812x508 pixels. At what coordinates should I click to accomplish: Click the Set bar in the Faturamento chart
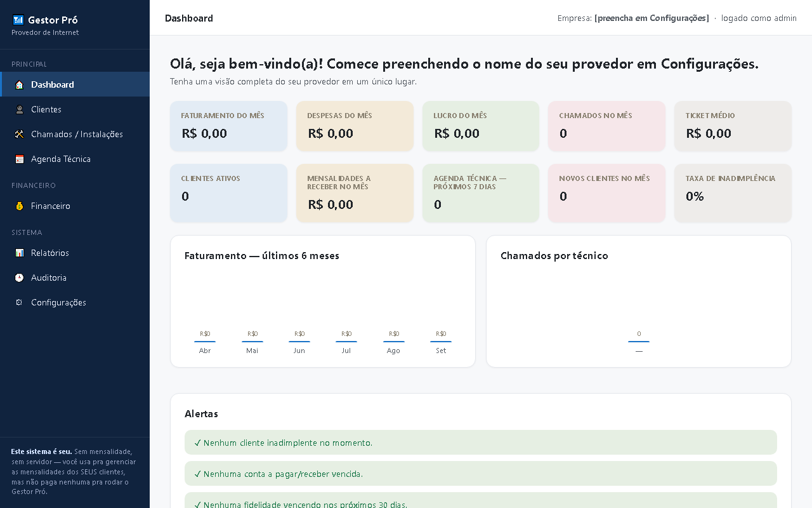click(x=441, y=342)
